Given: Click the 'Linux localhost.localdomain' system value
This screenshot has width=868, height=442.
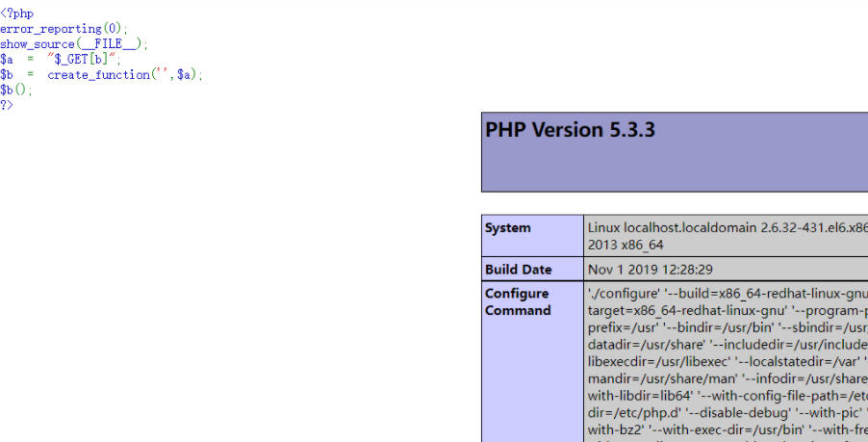Looking at the screenshot, I should [728, 227].
